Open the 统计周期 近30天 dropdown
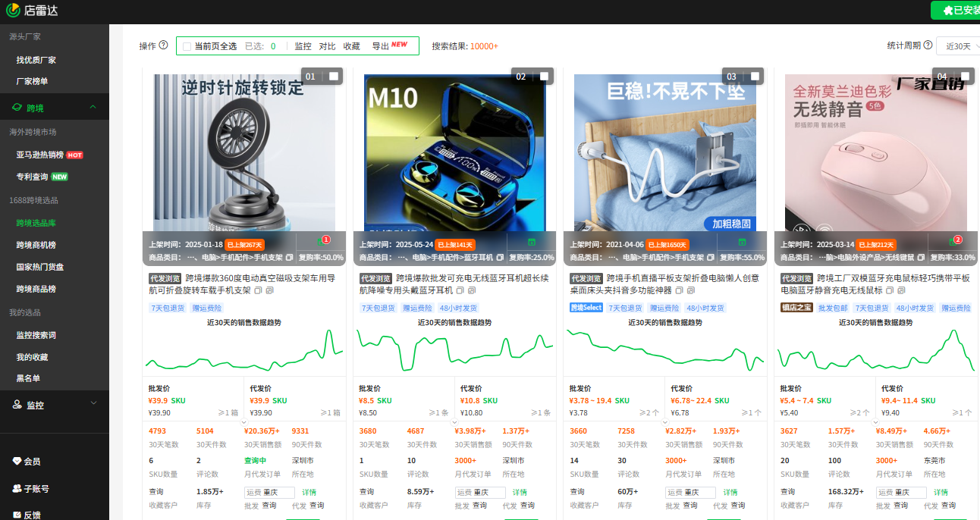Viewport: 980px width, 520px height. click(958, 46)
